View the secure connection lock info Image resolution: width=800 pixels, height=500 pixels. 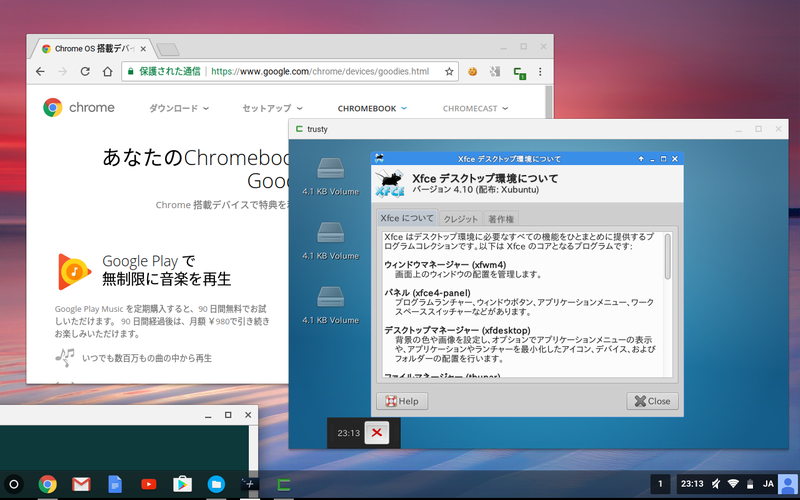point(131,71)
